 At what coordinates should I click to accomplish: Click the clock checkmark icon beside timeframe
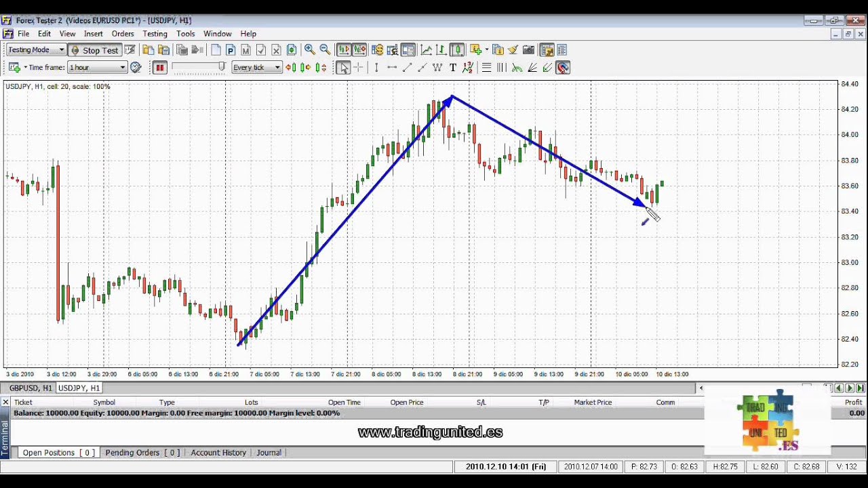click(136, 67)
